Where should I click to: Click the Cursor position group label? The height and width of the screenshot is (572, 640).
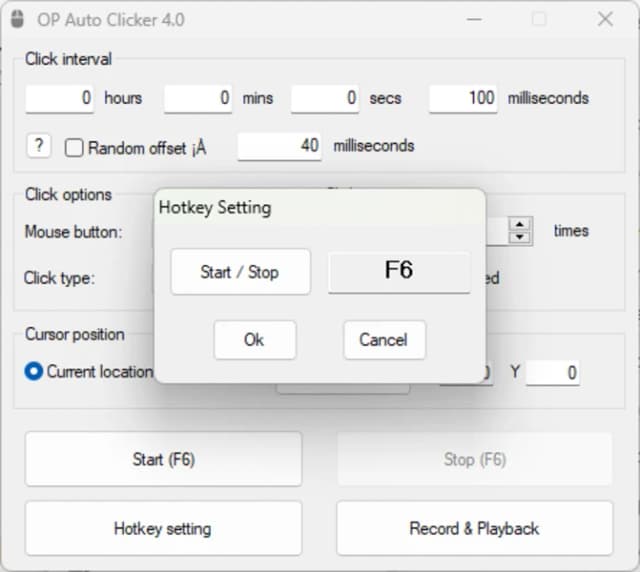[x=75, y=334]
